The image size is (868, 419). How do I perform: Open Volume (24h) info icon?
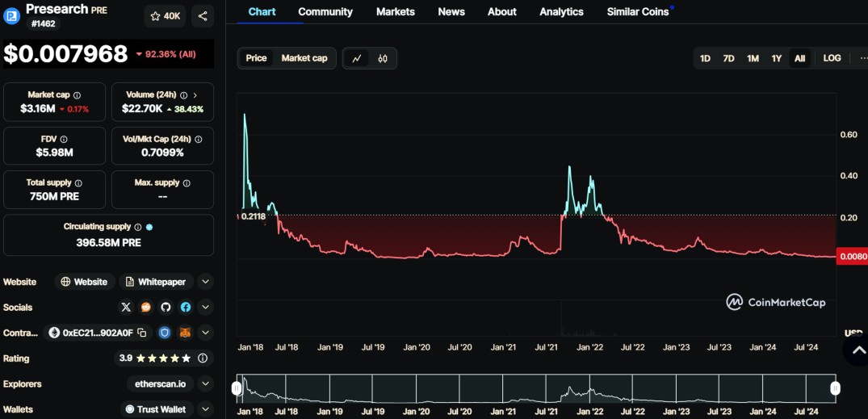[184, 95]
